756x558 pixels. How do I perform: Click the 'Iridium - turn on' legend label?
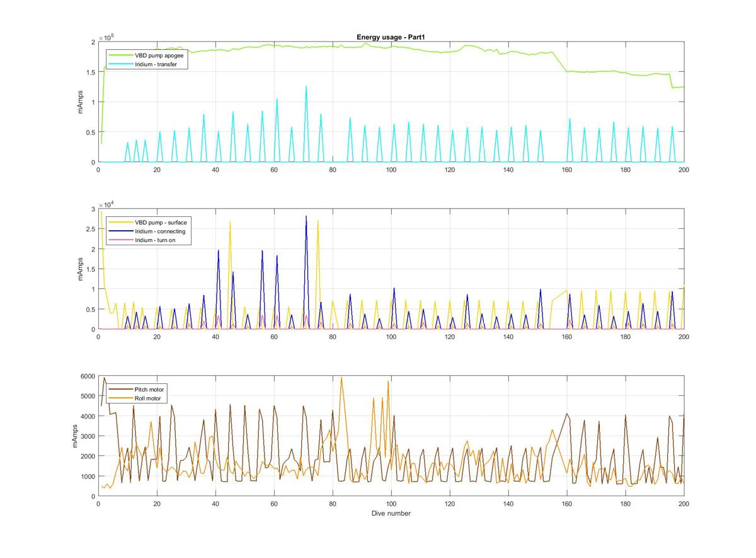pyautogui.click(x=156, y=240)
